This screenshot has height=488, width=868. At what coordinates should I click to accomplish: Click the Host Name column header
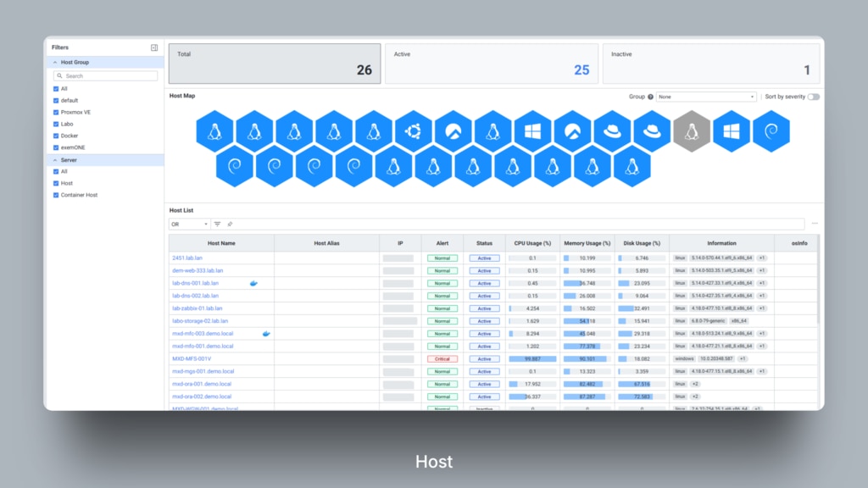click(221, 243)
